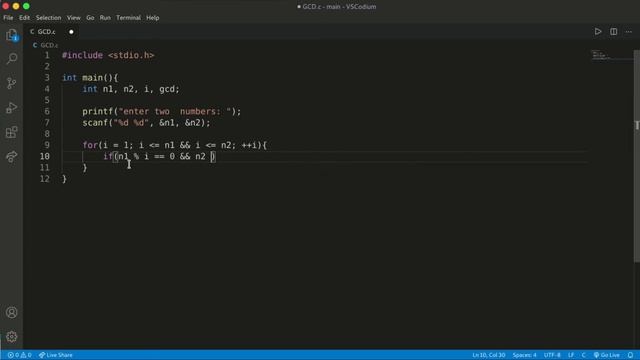Open the Selection menu

tap(48, 18)
